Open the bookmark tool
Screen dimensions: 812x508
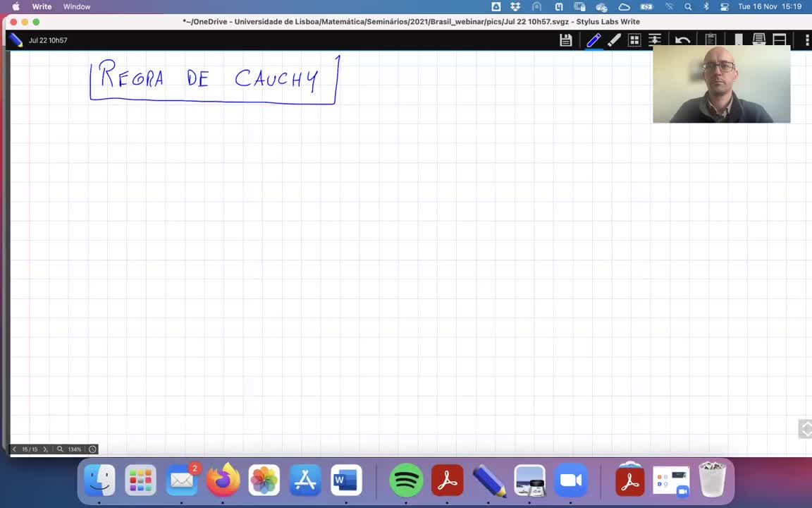(739, 40)
